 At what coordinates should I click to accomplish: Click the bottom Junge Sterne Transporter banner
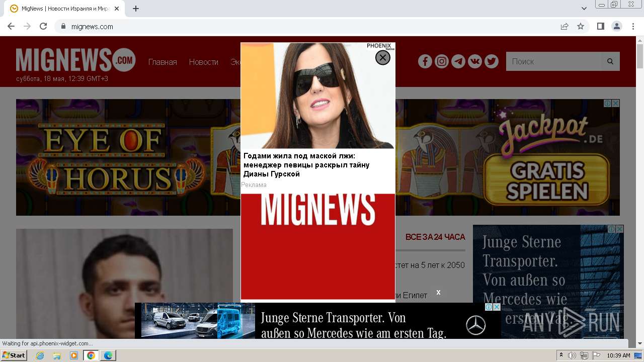[x=318, y=321]
